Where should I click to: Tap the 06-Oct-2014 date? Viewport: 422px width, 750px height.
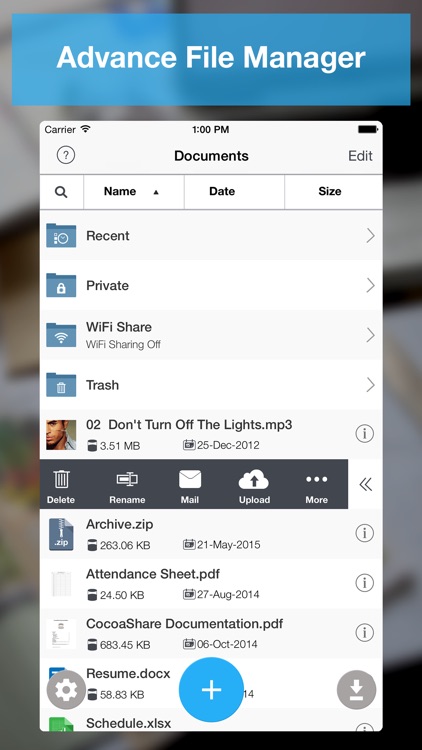click(x=227, y=644)
